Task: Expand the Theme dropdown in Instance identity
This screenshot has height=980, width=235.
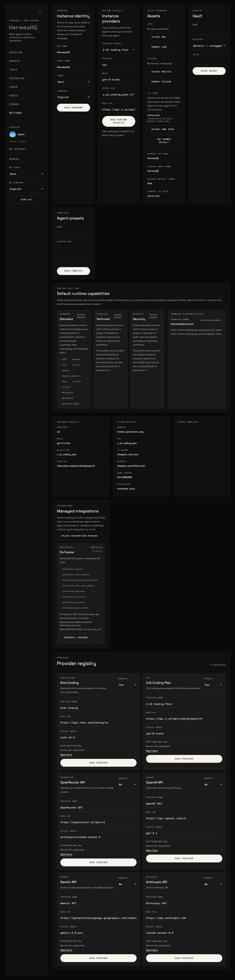Action: coord(73,82)
